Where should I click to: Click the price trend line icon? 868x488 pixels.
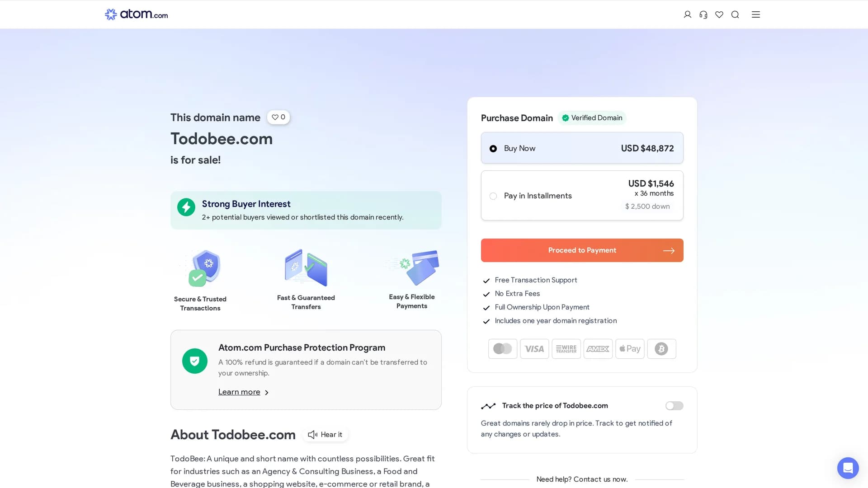488,406
